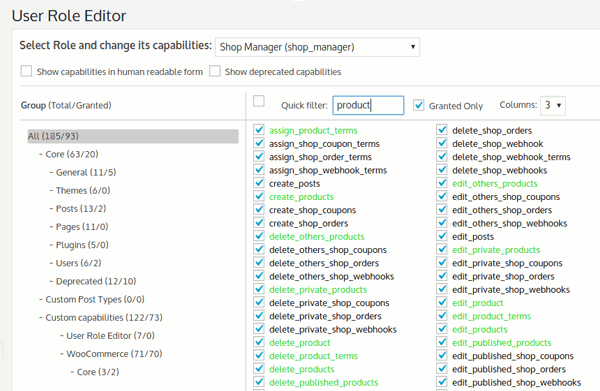
Task: Open the User Role Editor (7/0) group
Action: [111, 336]
